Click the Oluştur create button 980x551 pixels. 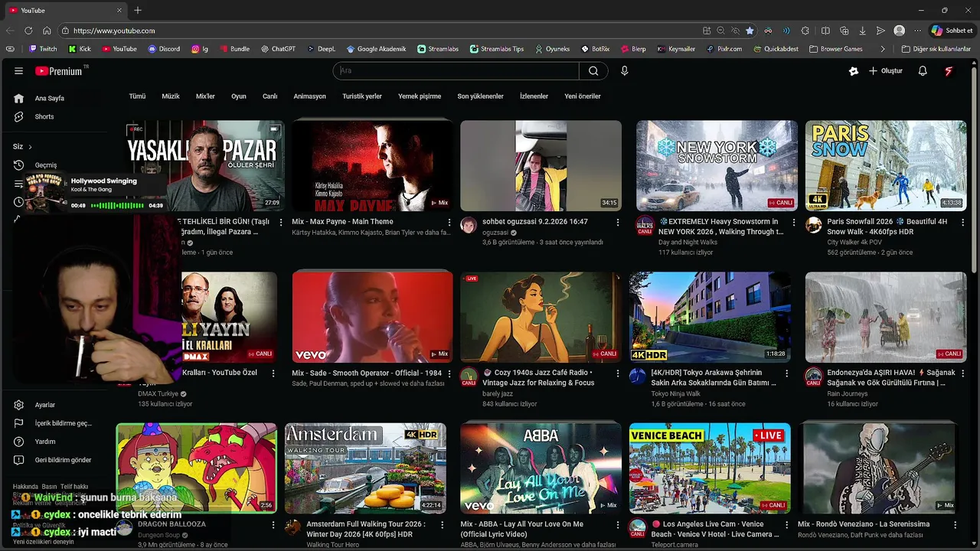[886, 71]
